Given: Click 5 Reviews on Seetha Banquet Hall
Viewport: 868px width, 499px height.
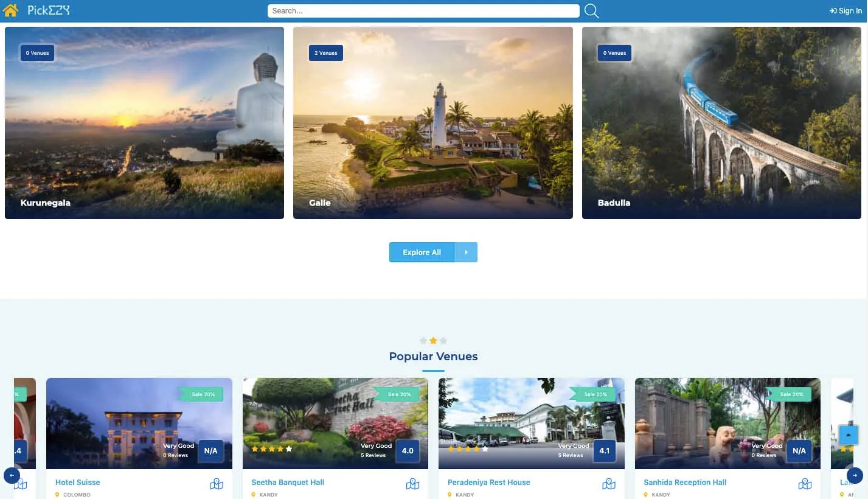Looking at the screenshot, I should (373, 455).
